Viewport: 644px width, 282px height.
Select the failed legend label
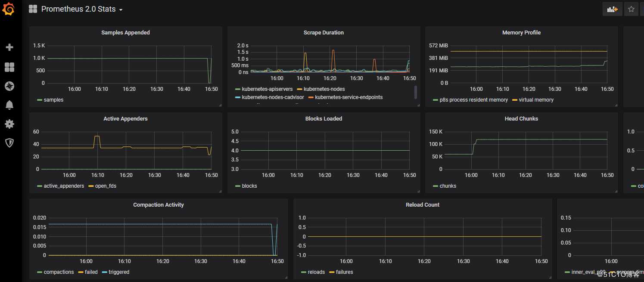[x=91, y=272]
